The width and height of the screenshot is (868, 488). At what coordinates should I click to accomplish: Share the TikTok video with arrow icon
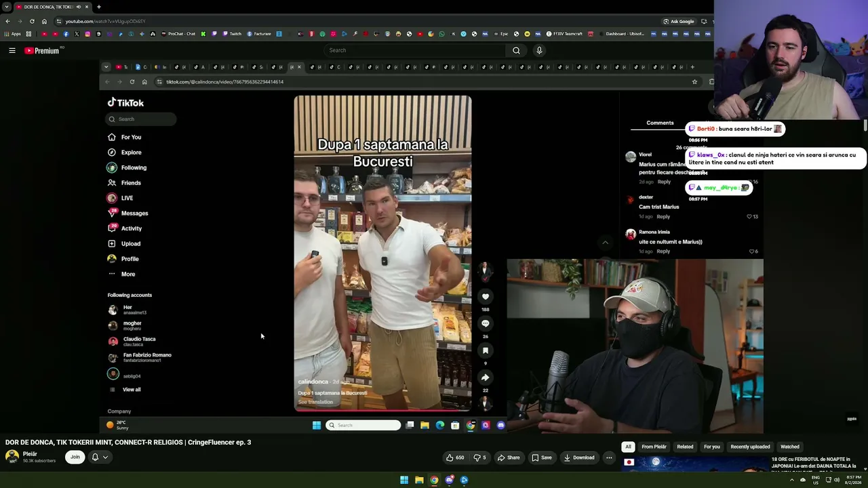click(486, 378)
